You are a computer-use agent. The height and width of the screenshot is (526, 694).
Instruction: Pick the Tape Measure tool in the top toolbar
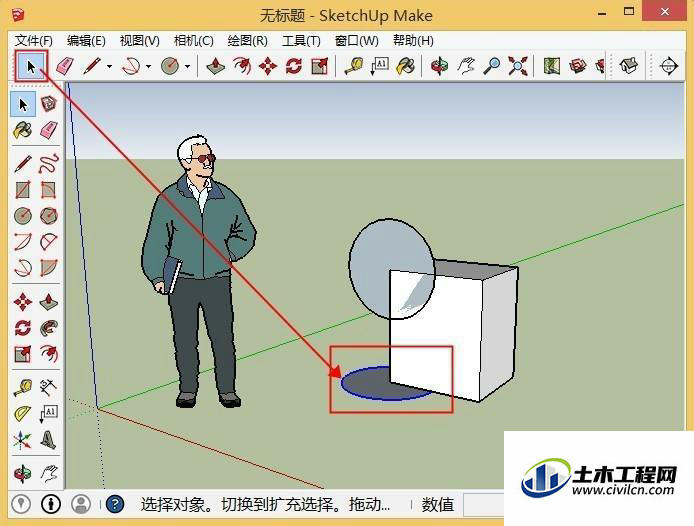354,66
